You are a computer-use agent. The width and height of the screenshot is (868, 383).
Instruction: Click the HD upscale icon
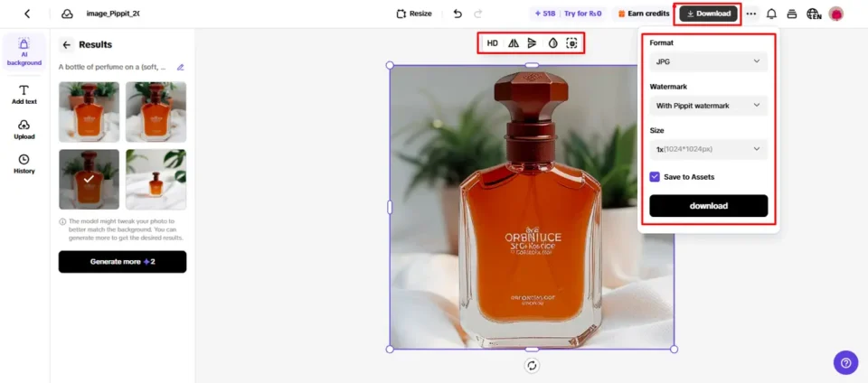pyautogui.click(x=493, y=42)
